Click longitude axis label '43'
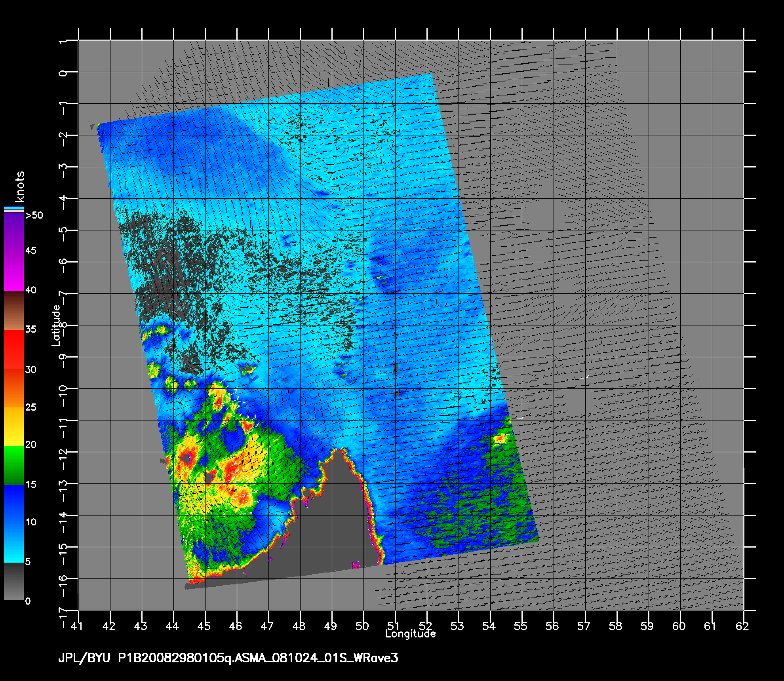The height and width of the screenshot is (681, 784). tap(141, 626)
